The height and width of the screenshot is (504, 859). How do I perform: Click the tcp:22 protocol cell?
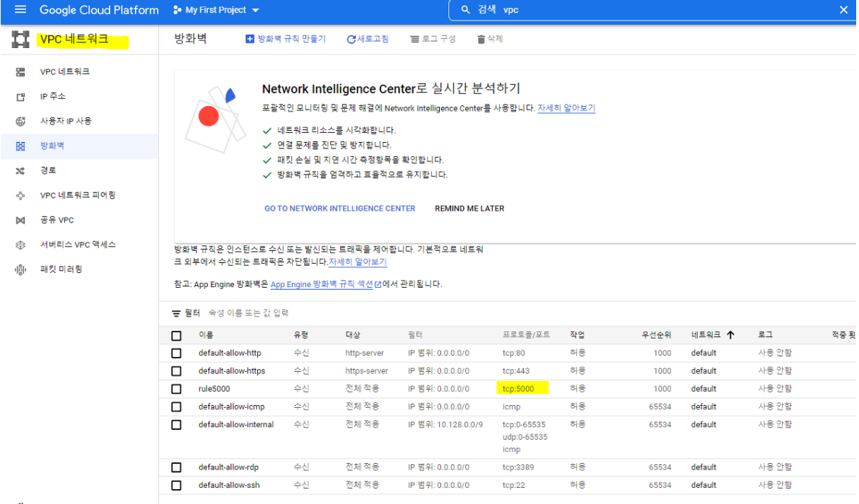pos(513,486)
